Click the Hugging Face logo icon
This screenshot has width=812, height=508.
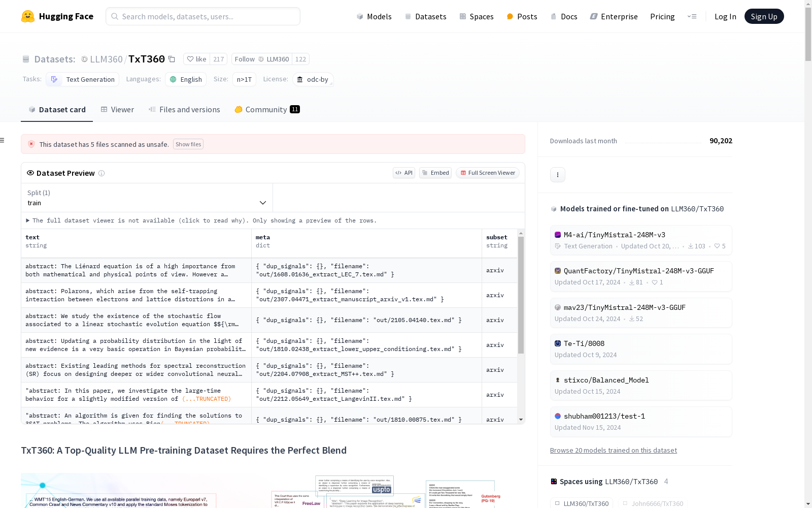click(x=28, y=16)
